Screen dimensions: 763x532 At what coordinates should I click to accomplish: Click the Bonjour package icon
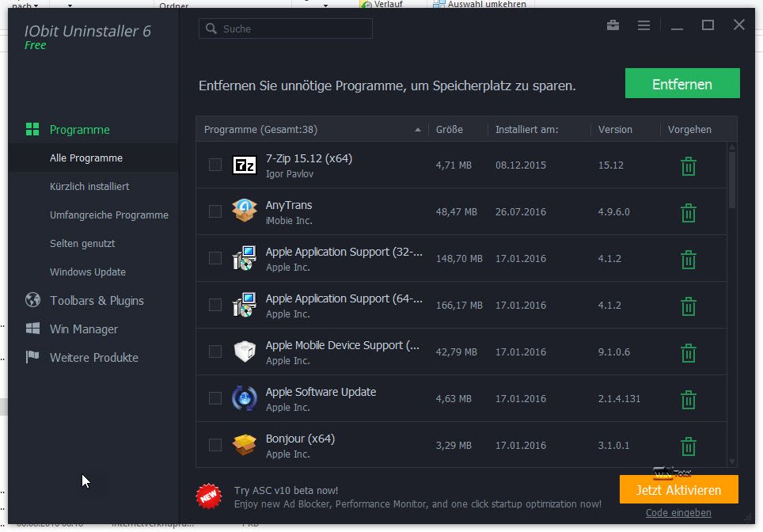pyautogui.click(x=245, y=444)
